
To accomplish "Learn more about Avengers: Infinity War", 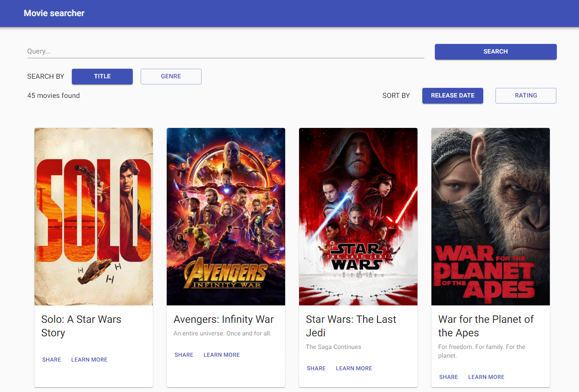I will coord(222,355).
